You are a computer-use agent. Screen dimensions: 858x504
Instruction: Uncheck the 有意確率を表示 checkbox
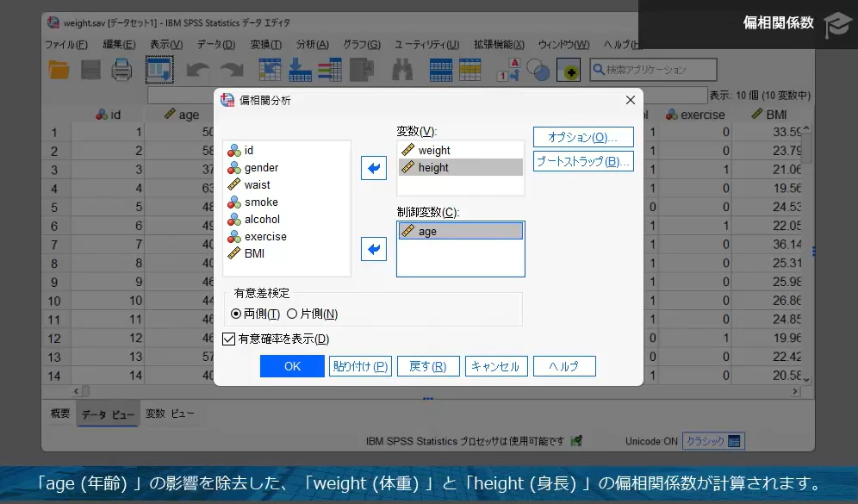[x=228, y=339]
